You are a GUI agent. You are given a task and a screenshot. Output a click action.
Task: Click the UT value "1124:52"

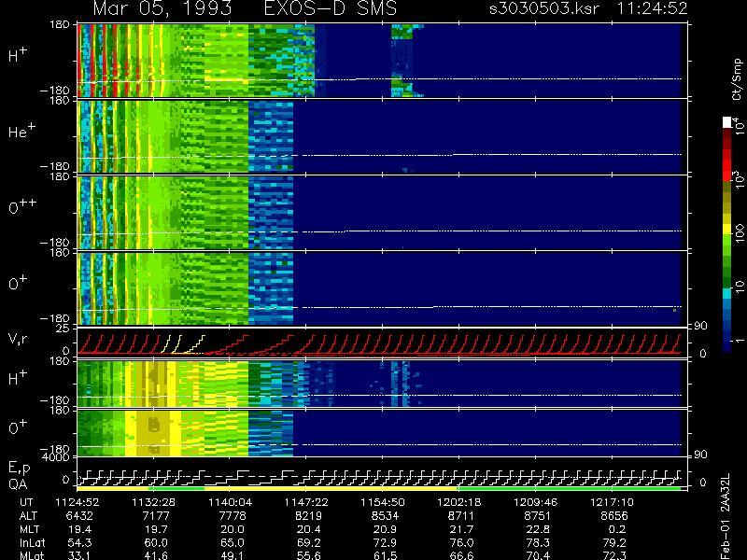tap(78, 502)
